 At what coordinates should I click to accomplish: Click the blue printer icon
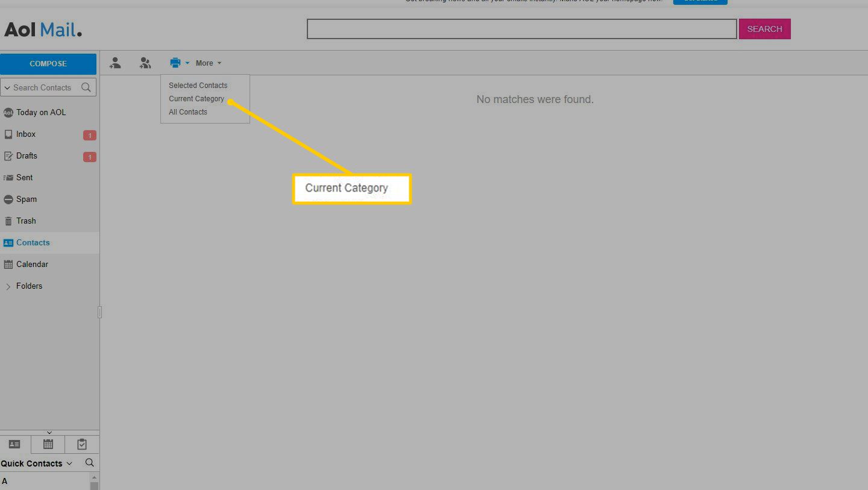(x=175, y=63)
